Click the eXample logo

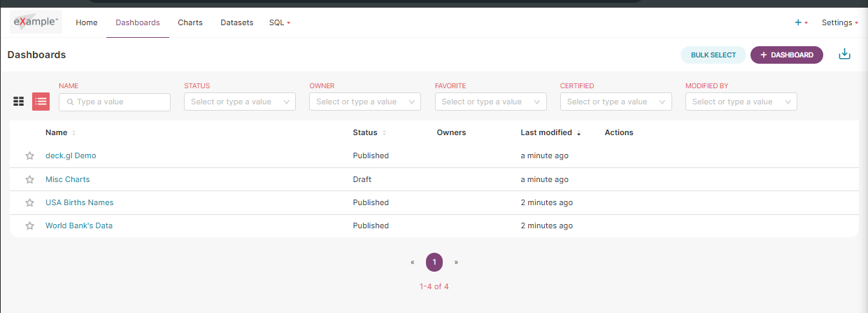(x=36, y=22)
